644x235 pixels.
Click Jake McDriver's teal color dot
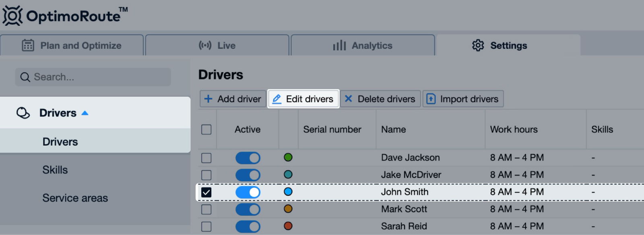[288, 175]
